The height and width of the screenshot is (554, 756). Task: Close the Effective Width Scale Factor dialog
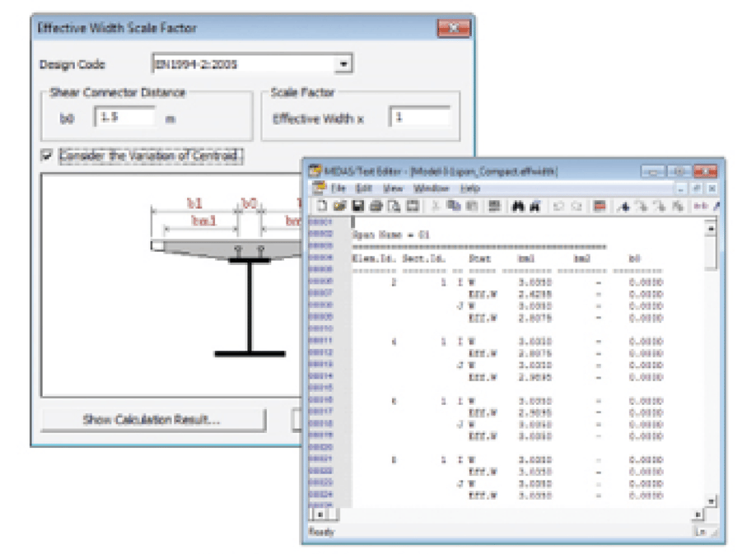452,28
